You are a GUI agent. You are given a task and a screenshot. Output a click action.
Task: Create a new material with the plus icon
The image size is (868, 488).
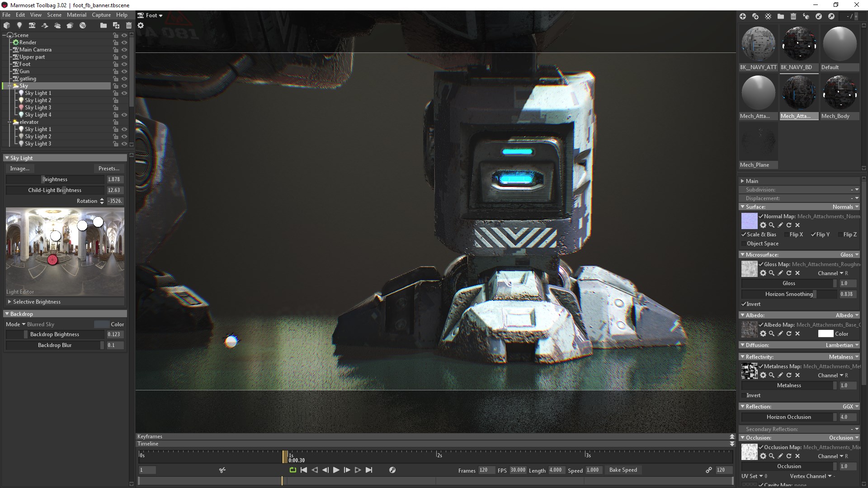point(743,16)
